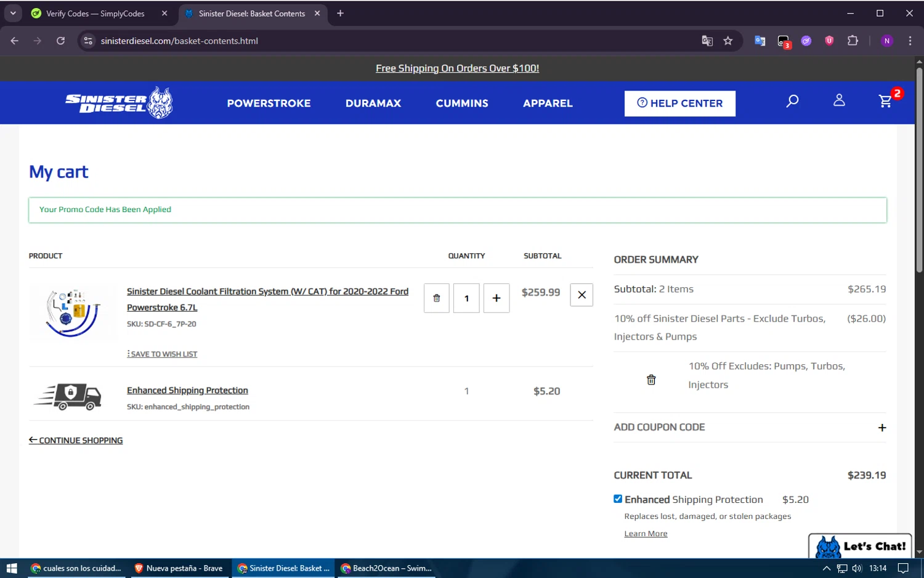This screenshot has height=578, width=924.
Task: Click Save To Wish List
Action: (x=162, y=354)
